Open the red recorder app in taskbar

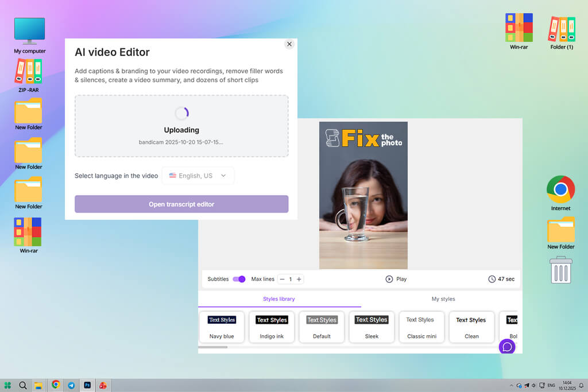tap(103, 385)
